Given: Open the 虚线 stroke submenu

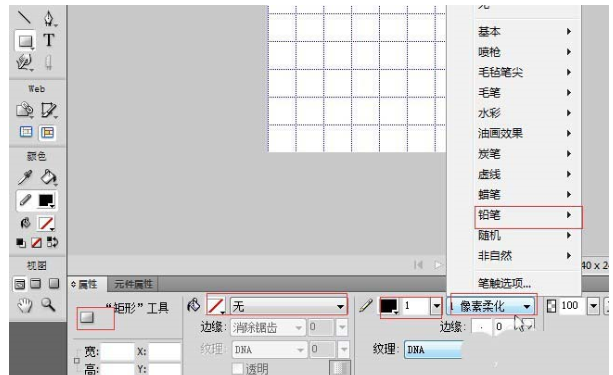Looking at the screenshot, I should click(527, 174).
